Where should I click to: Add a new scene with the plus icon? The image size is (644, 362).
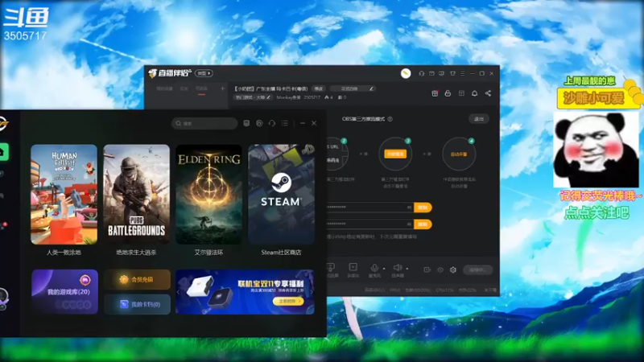(x=223, y=88)
